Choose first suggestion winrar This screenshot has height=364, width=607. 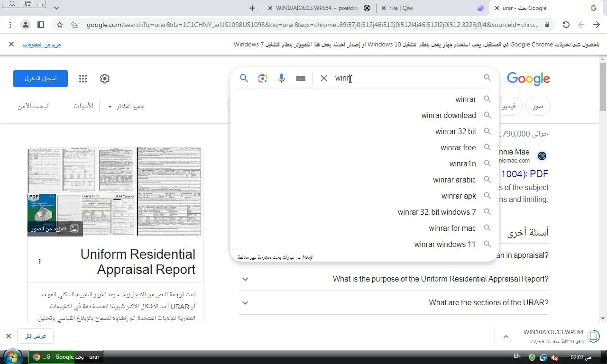[x=364, y=99]
